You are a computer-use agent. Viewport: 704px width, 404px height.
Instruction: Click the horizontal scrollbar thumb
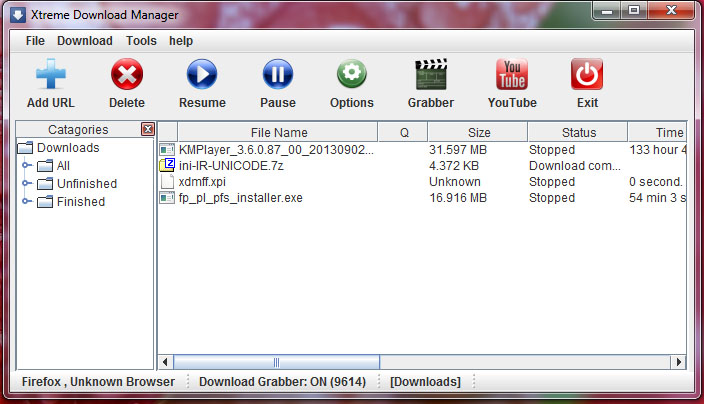277,362
